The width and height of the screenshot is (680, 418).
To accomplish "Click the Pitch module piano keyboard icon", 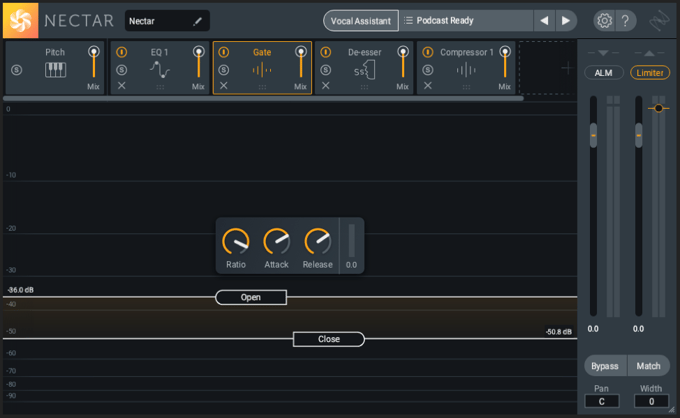I will (x=56, y=70).
